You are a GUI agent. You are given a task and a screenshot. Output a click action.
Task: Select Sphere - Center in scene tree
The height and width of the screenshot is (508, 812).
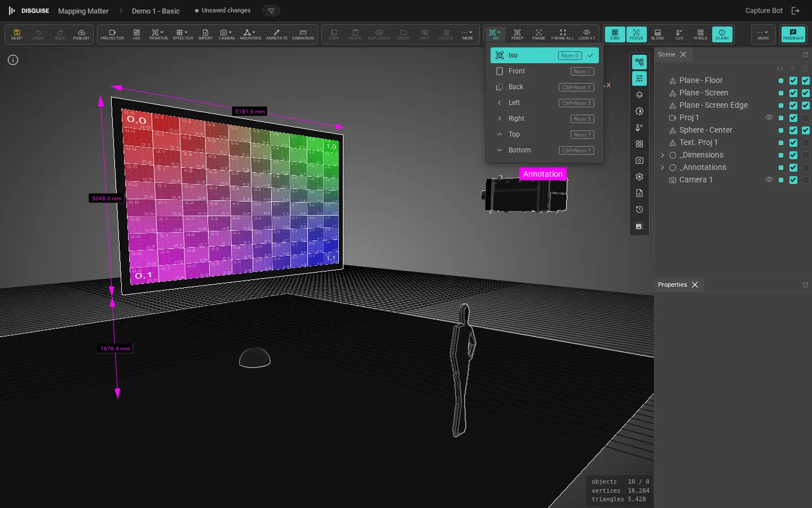click(x=706, y=130)
